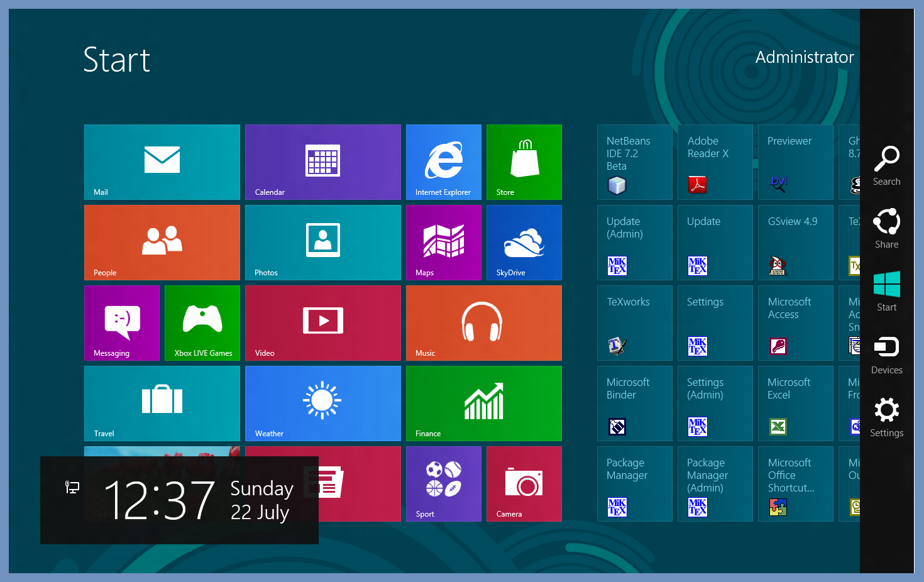Image resolution: width=924 pixels, height=582 pixels.
Task: Open the Settings charm
Action: tap(887, 417)
